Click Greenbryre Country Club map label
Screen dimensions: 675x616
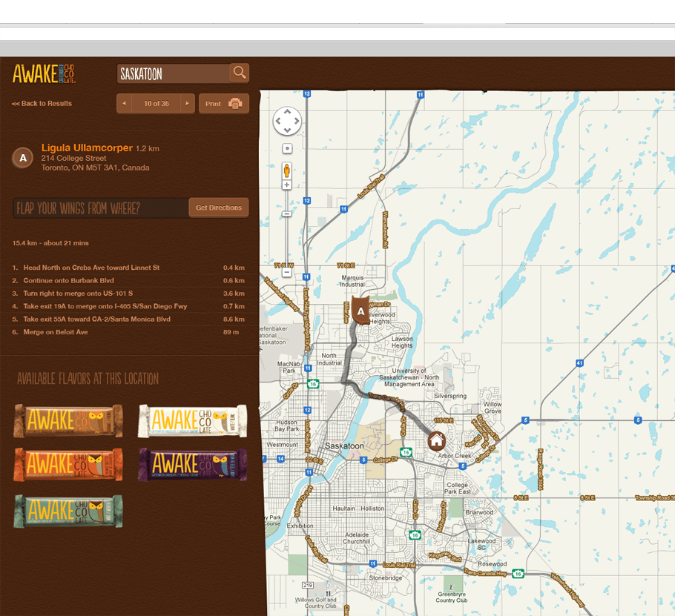pos(452,597)
